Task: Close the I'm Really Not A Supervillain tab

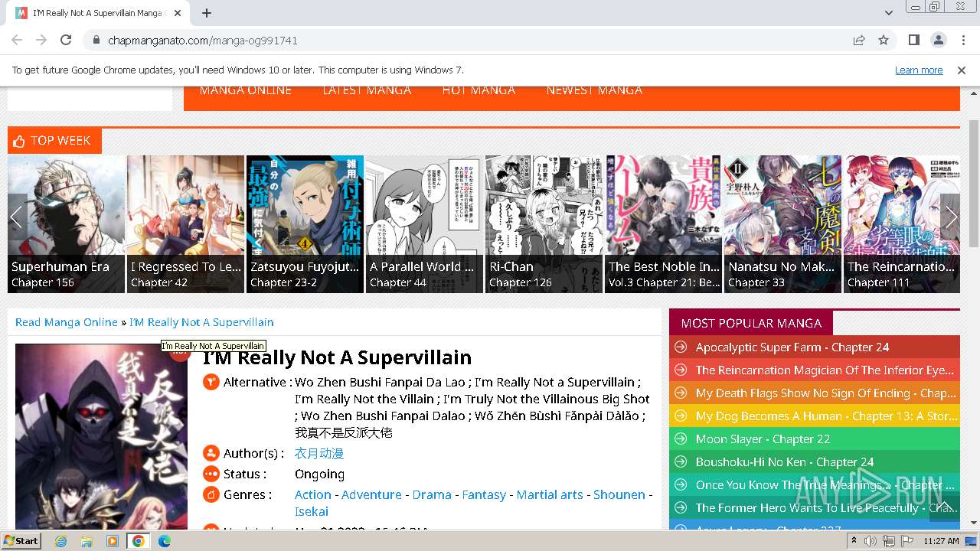Action: pos(178,13)
